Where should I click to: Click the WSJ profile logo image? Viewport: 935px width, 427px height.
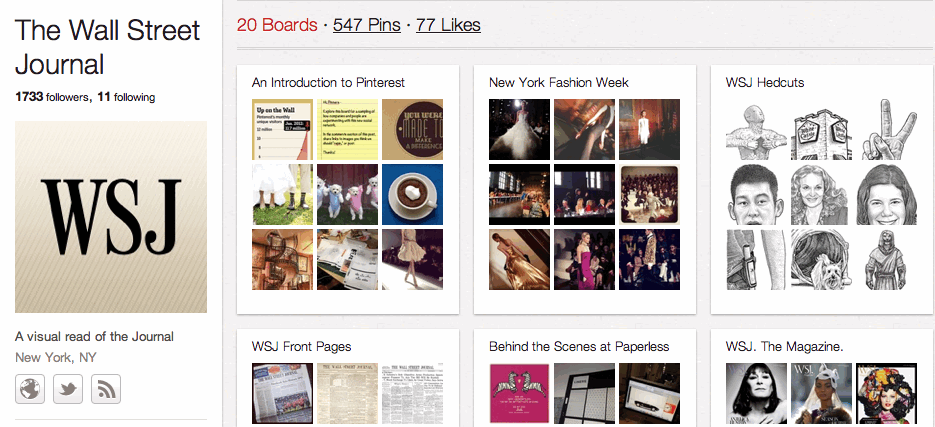click(x=111, y=217)
